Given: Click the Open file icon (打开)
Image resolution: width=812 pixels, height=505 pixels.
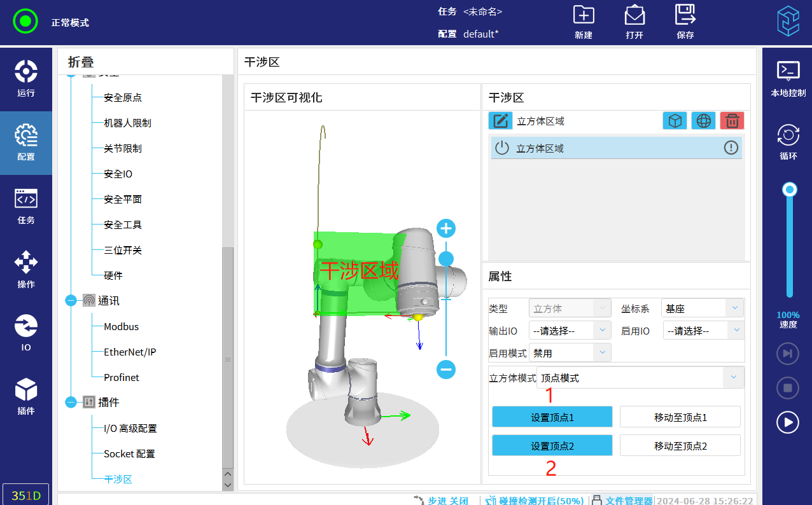Looking at the screenshot, I should click(634, 15).
